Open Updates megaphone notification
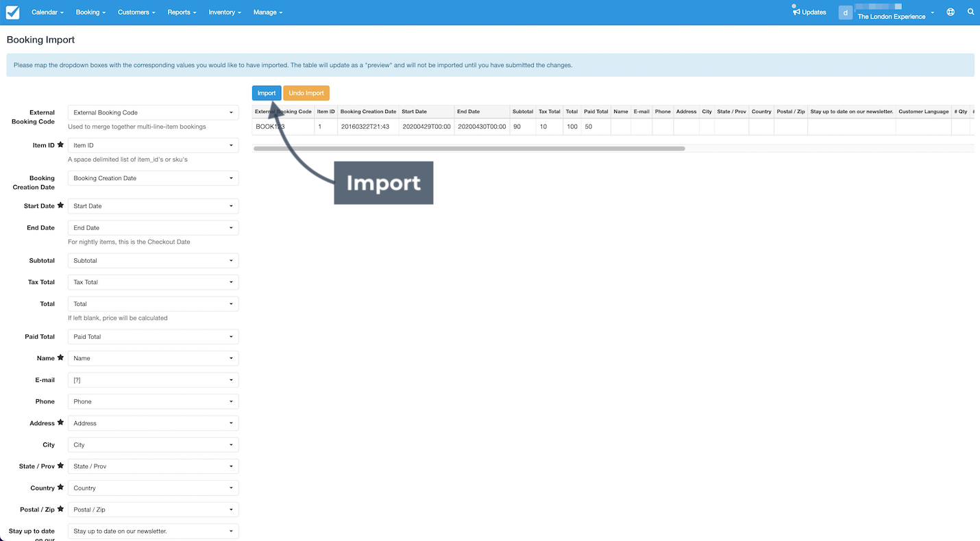 coord(809,12)
